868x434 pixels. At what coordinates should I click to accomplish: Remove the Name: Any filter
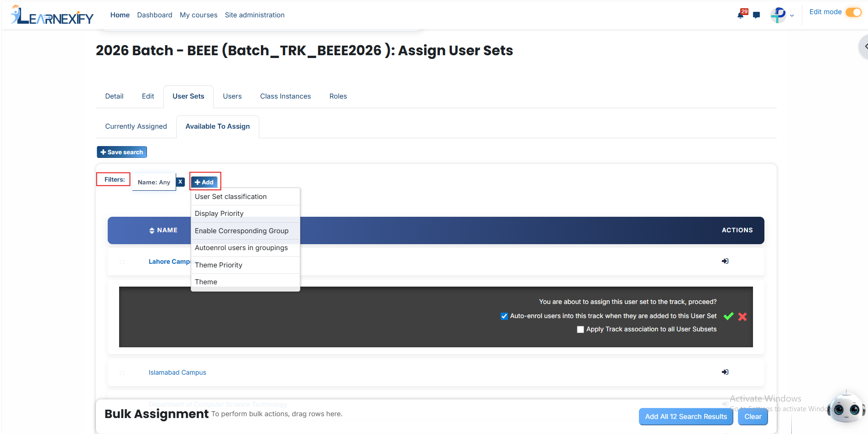pos(180,182)
